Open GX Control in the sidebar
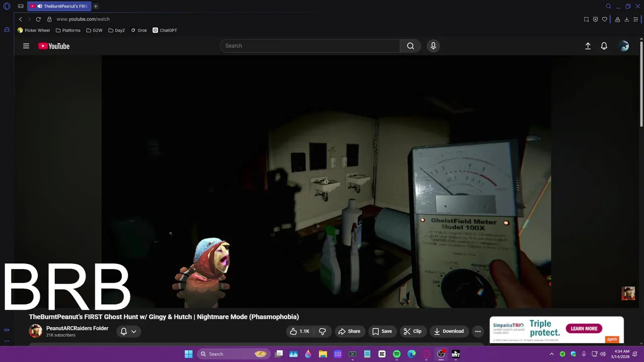The height and width of the screenshot is (362, 644). 7,330
